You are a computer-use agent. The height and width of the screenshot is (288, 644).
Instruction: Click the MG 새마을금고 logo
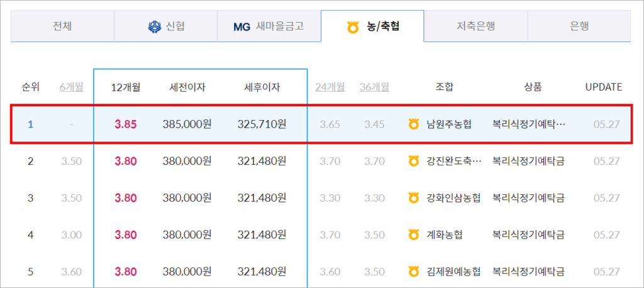(241, 27)
